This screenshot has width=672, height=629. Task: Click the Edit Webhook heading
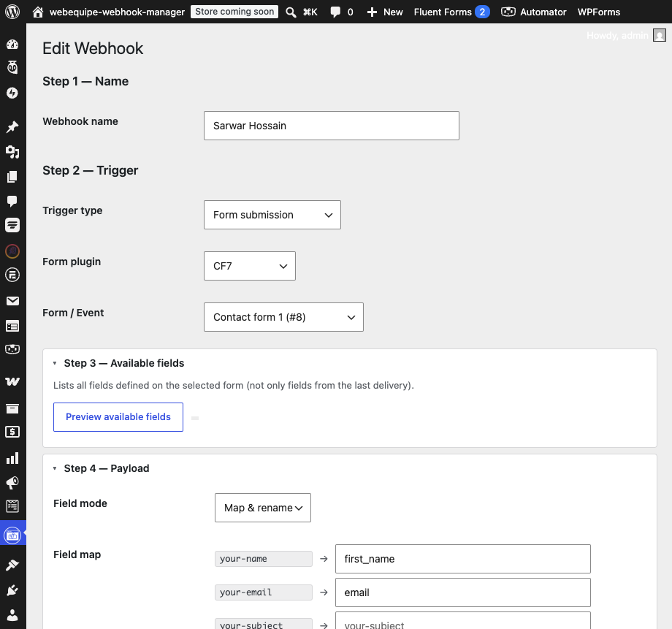pos(93,48)
